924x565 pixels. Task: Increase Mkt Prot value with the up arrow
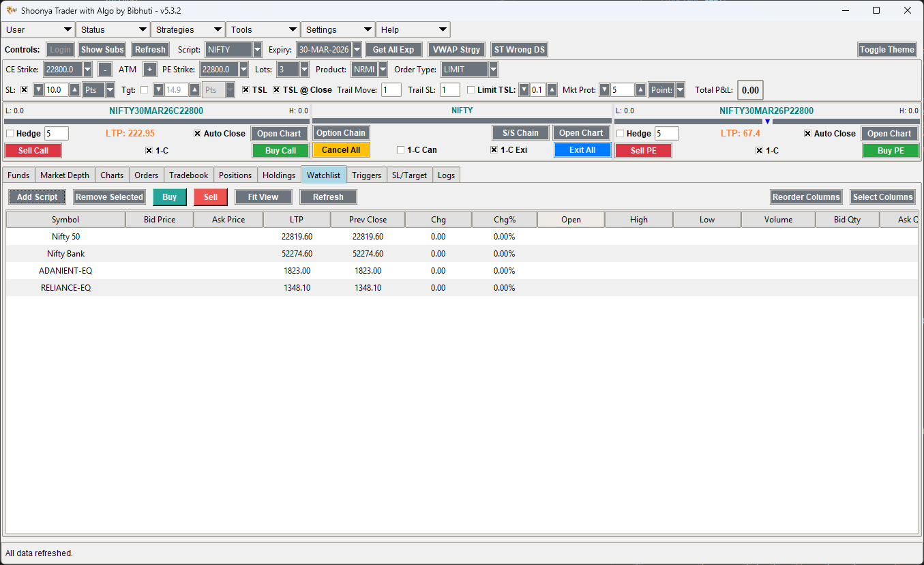(x=640, y=89)
